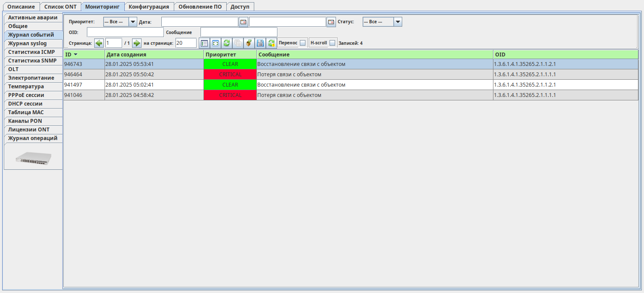Open Каналы PON in the sidebar
This screenshot has height=293, width=644.
33,121
